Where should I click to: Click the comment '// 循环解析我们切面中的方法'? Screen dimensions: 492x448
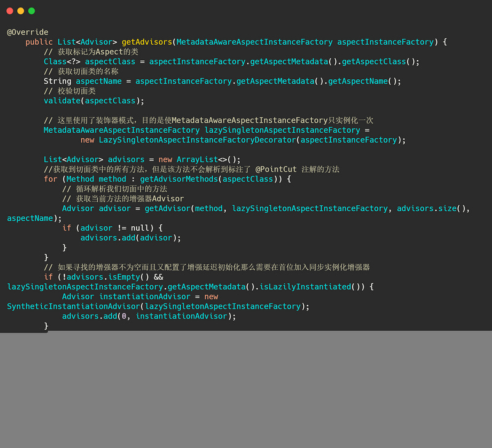click(x=114, y=189)
